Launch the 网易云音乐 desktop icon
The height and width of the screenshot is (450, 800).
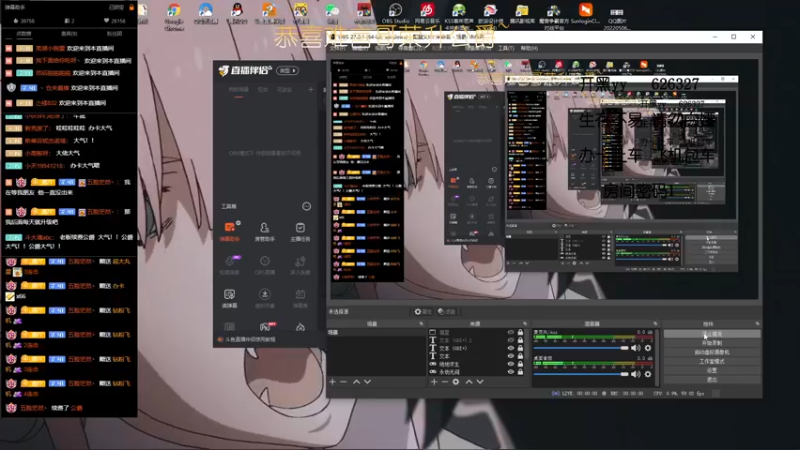point(427,14)
